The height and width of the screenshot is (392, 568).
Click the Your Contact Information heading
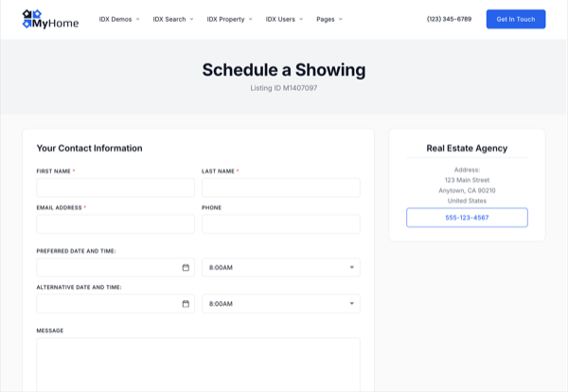coord(90,148)
